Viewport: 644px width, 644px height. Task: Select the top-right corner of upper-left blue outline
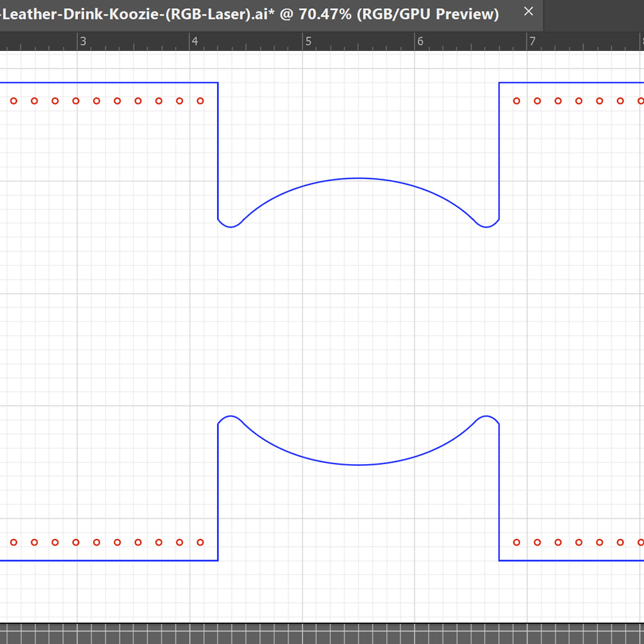point(218,82)
